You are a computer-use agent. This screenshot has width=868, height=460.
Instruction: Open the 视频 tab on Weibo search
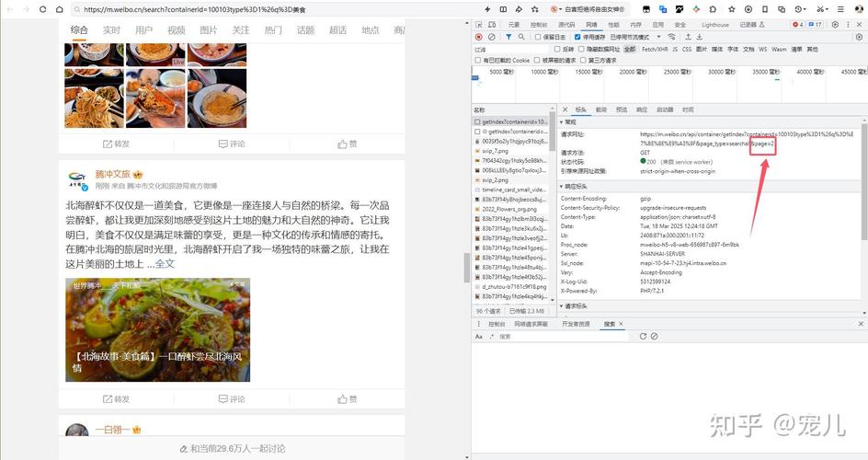tap(176, 29)
